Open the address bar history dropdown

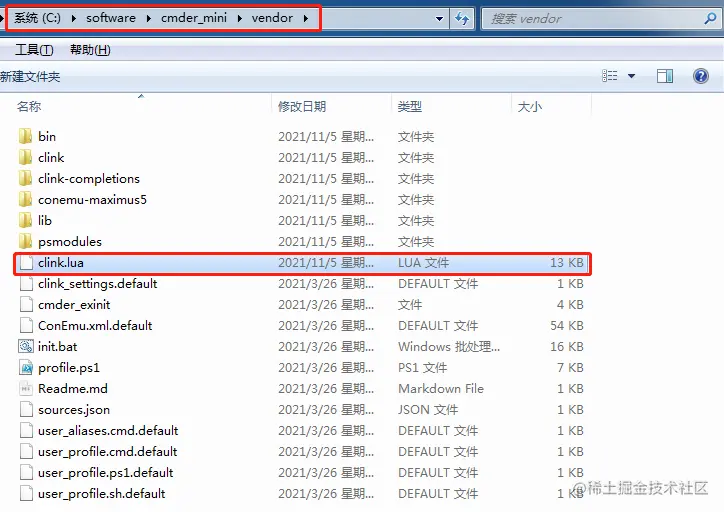(x=440, y=19)
